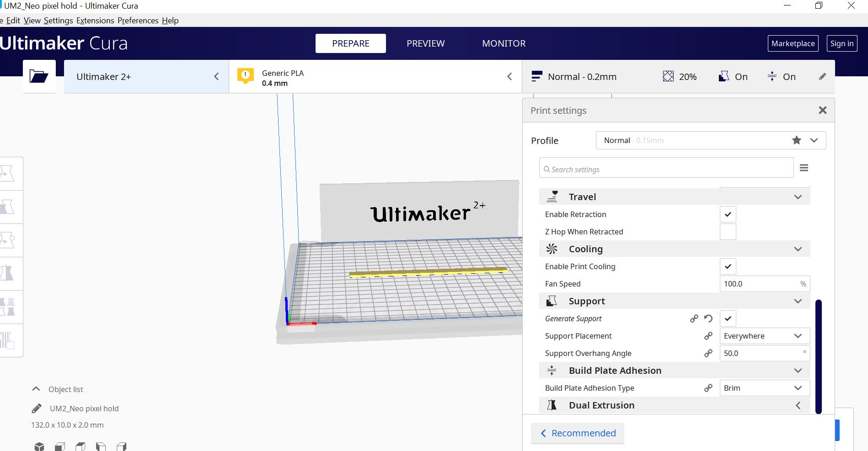
Task: Collapse the Travel settings section
Action: pyautogui.click(x=675, y=197)
